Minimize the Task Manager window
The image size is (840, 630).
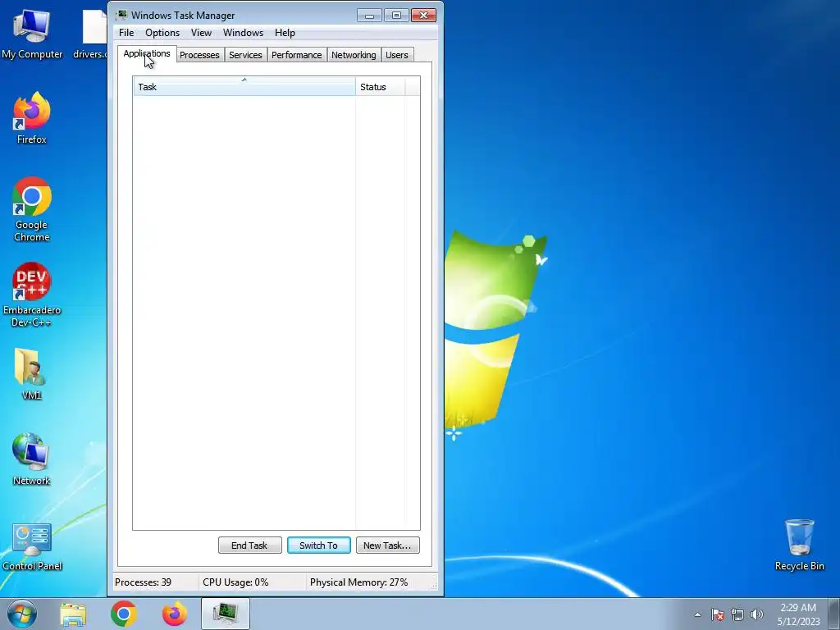coord(369,16)
